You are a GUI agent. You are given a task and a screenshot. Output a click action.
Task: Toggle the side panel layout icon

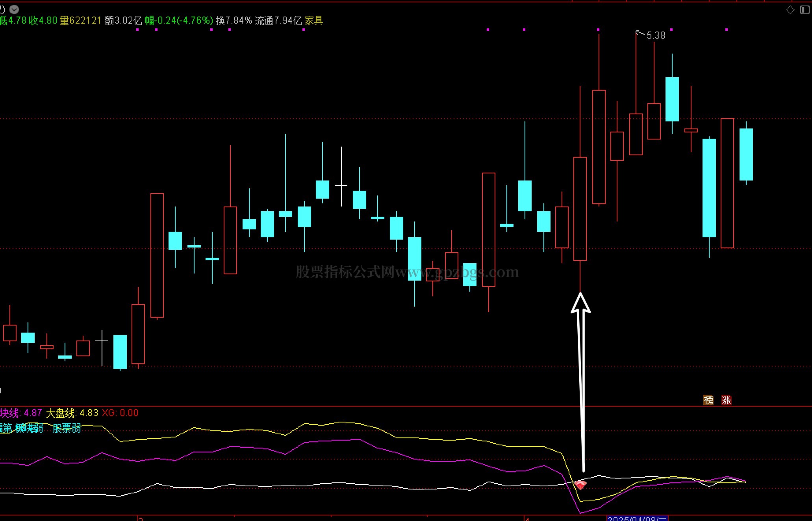pyautogui.click(x=805, y=10)
